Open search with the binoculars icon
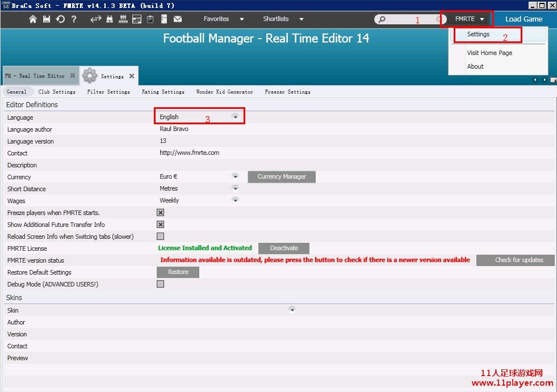The image size is (557, 392). click(110, 19)
